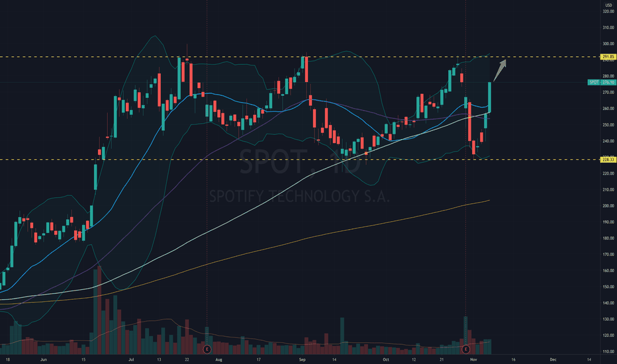
Task: Click the Jun date label on time axis
Action: pyautogui.click(x=44, y=359)
